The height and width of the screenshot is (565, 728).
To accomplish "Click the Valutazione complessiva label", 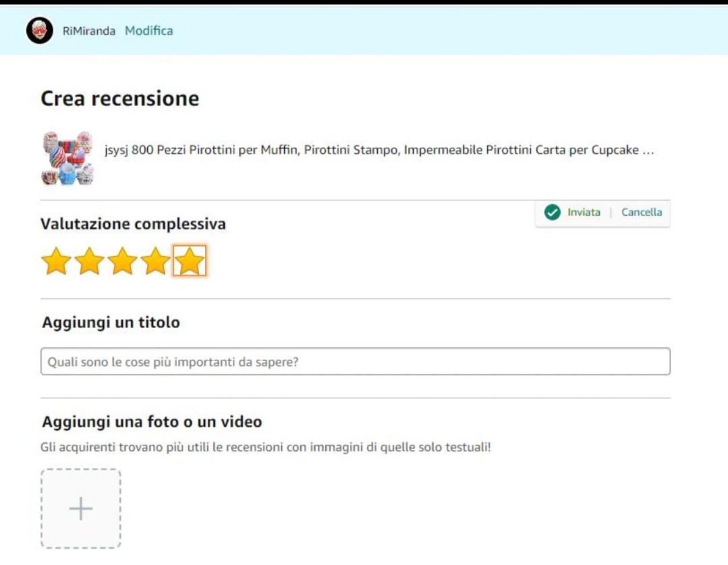I will [133, 224].
